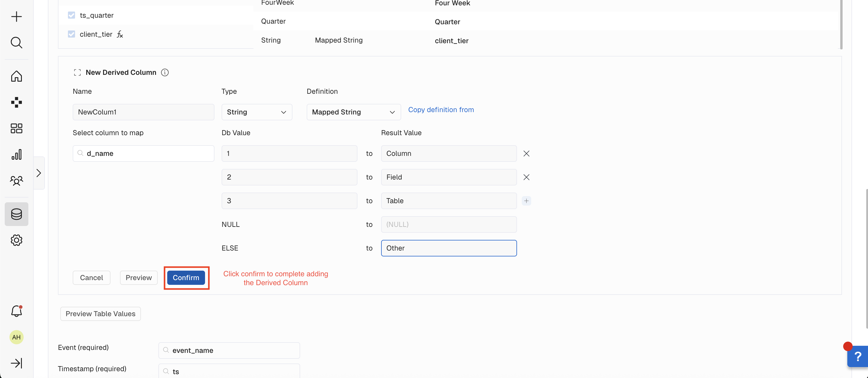Image resolution: width=868 pixels, height=378 pixels.
Task: Open the users cohort icon
Action: [x=16, y=181]
